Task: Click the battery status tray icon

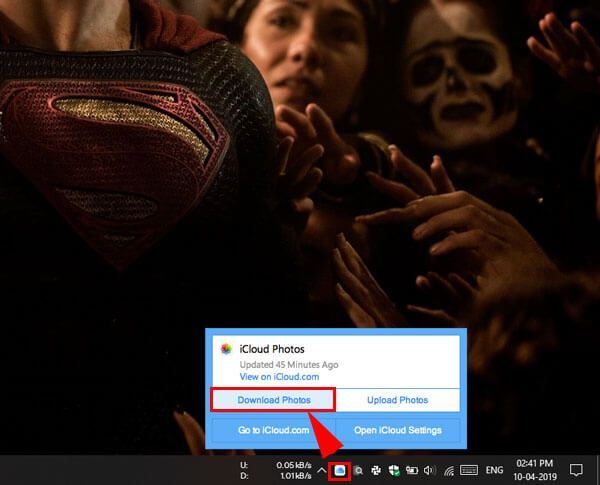Action: [x=412, y=470]
